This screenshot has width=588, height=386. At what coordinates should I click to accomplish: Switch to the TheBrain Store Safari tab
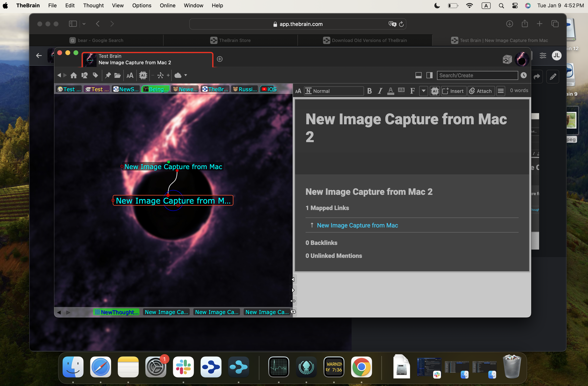tap(230, 40)
